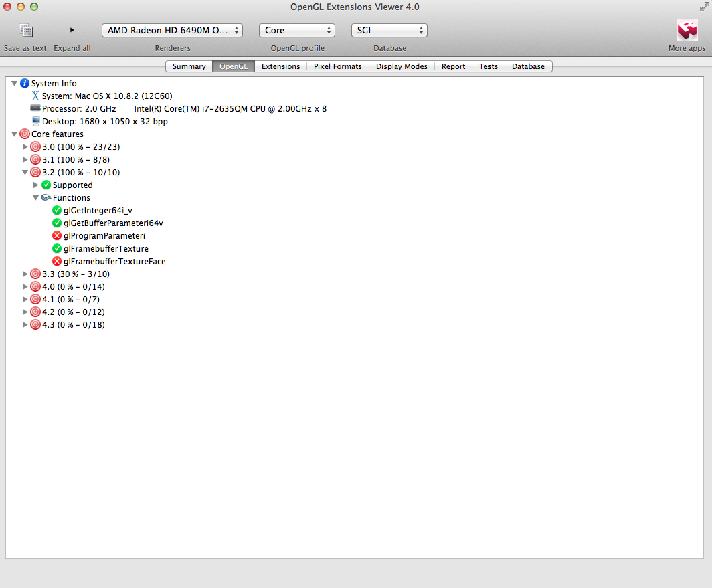Open the Renderers dropdown AMD Radeon HD 6490M

(172, 30)
